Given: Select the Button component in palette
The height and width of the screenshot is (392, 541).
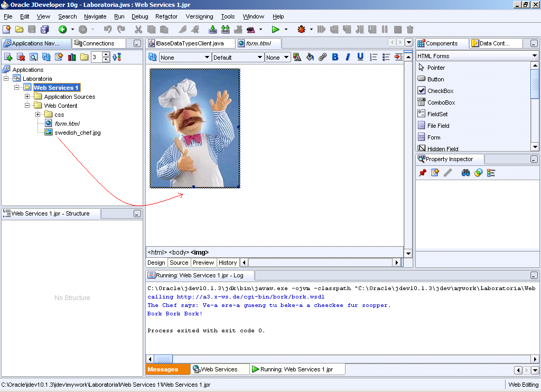Looking at the screenshot, I should click(x=435, y=79).
